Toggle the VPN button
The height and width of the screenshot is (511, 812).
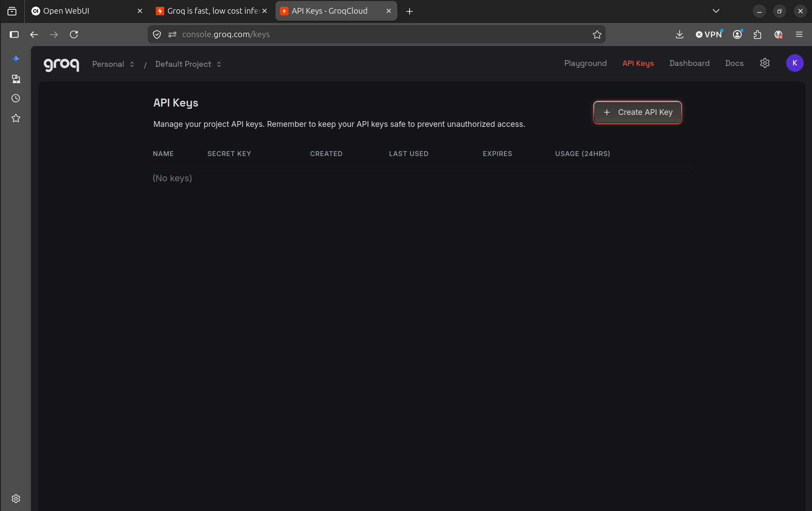pos(709,34)
